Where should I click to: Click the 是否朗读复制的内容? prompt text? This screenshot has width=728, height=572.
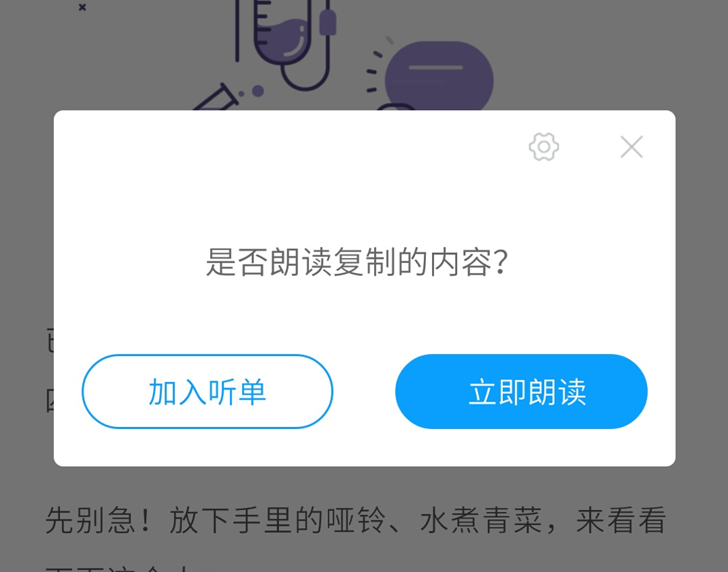point(357,262)
